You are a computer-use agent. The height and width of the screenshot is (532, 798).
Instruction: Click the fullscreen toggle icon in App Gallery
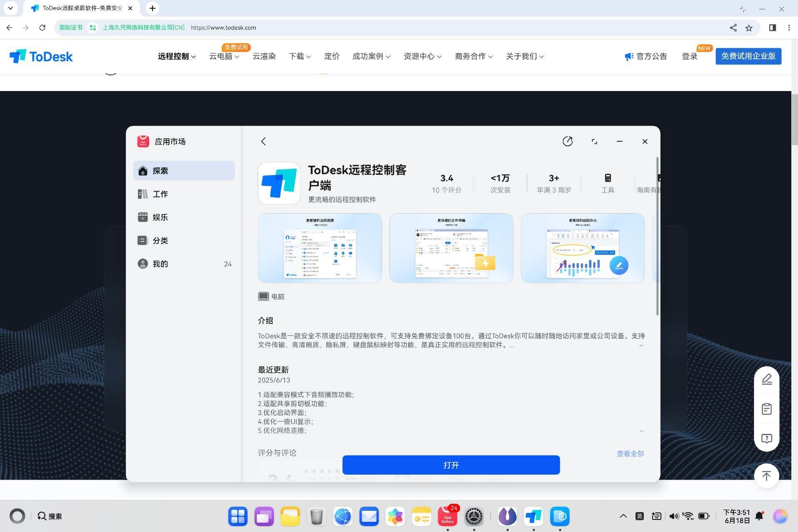coord(594,141)
